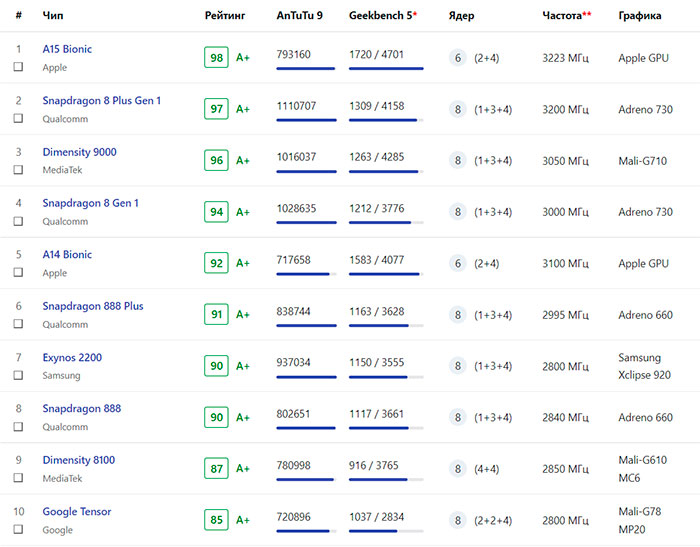Sort by the Geekbench 5 column header

(x=383, y=16)
